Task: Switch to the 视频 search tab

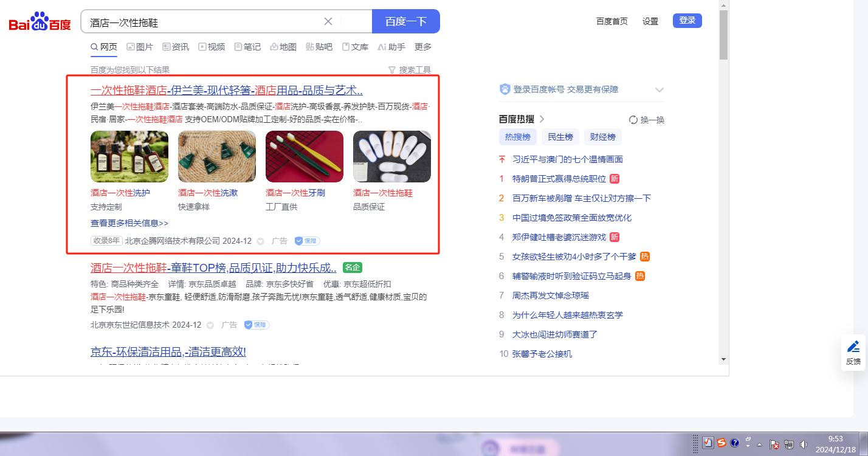Action: pos(212,47)
